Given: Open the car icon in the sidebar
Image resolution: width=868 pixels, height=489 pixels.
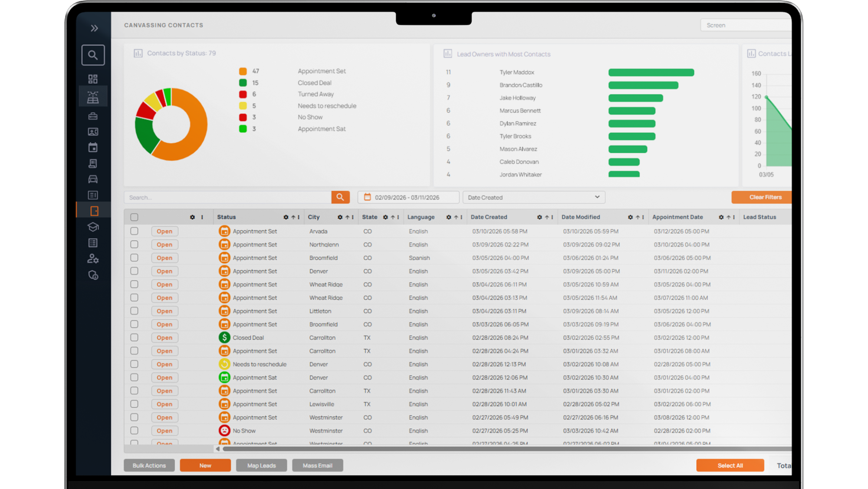Looking at the screenshot, I should [93, 179].
